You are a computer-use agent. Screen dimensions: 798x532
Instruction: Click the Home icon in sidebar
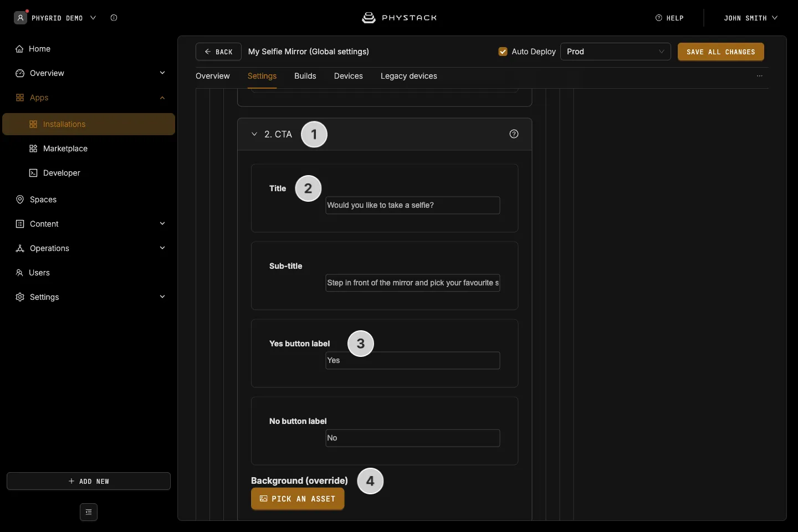coord(19,49)
